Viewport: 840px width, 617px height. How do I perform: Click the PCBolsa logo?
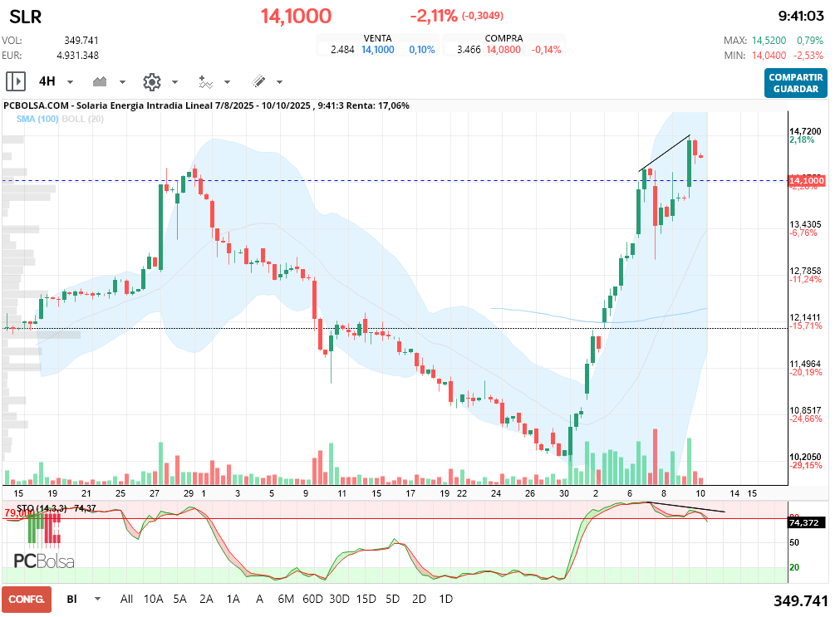(x=44, y=561)
